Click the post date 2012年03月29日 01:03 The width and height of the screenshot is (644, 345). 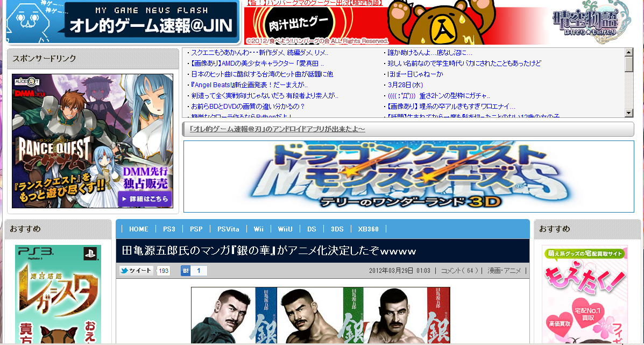coord(400,271)
